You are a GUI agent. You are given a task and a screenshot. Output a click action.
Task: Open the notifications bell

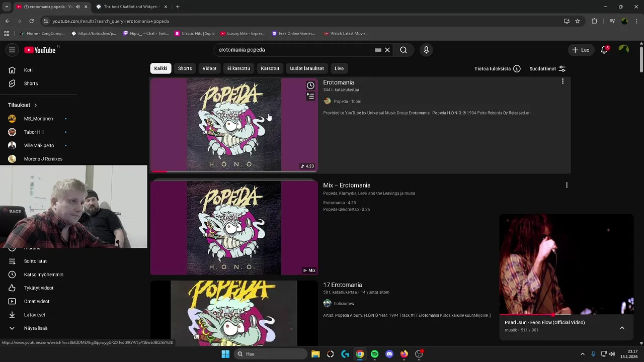tap(604, 50)
